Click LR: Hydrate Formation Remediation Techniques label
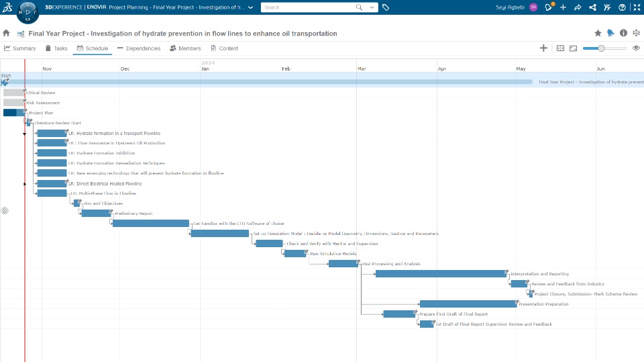 [117, 163]
